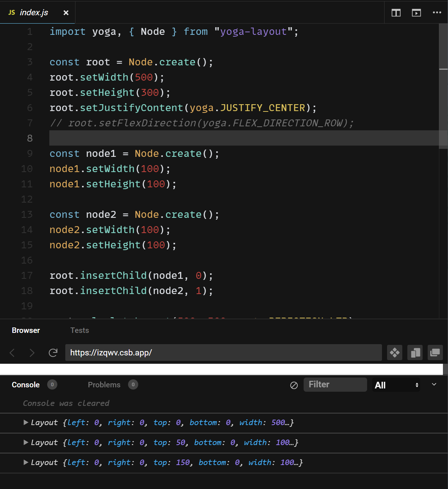Expand the Layout entry with top 50

[26, 442]
